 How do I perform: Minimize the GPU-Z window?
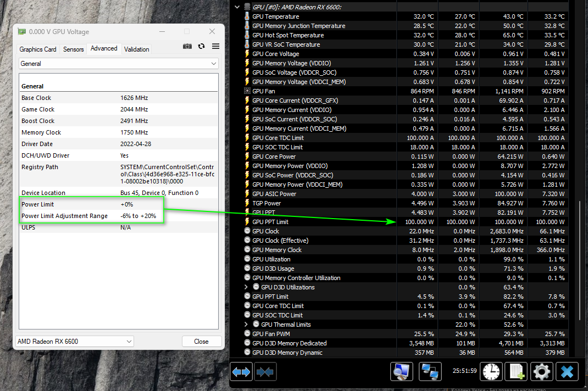(x=162, y=31)
